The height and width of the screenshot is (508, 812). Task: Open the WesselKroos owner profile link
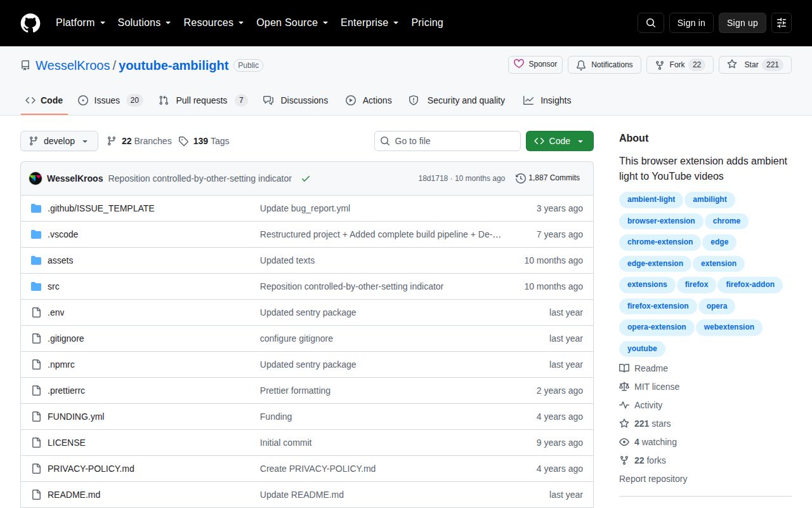pyautogui.click(x=73, y=65)
